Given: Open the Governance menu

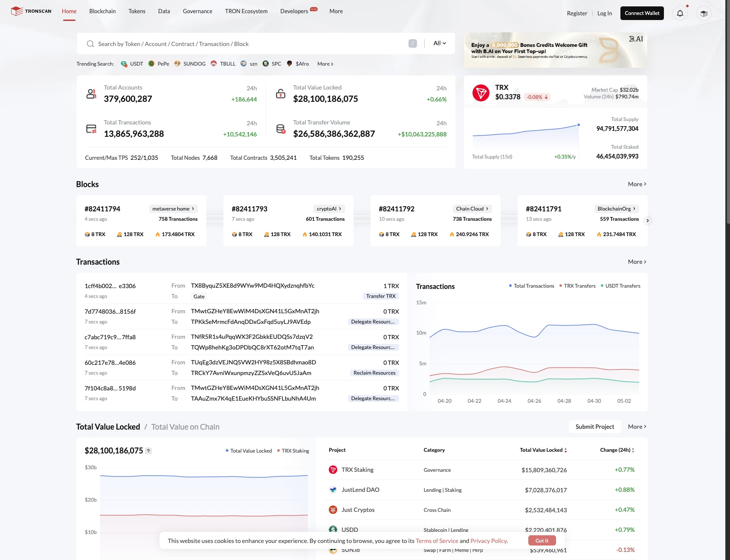Looking at the screenshot, I should [197, 11].
